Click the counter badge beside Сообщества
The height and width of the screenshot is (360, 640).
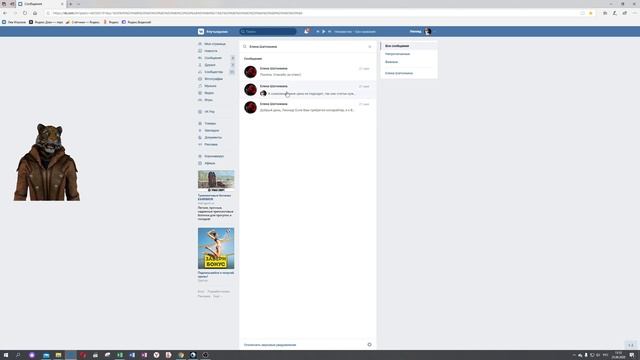232,72
